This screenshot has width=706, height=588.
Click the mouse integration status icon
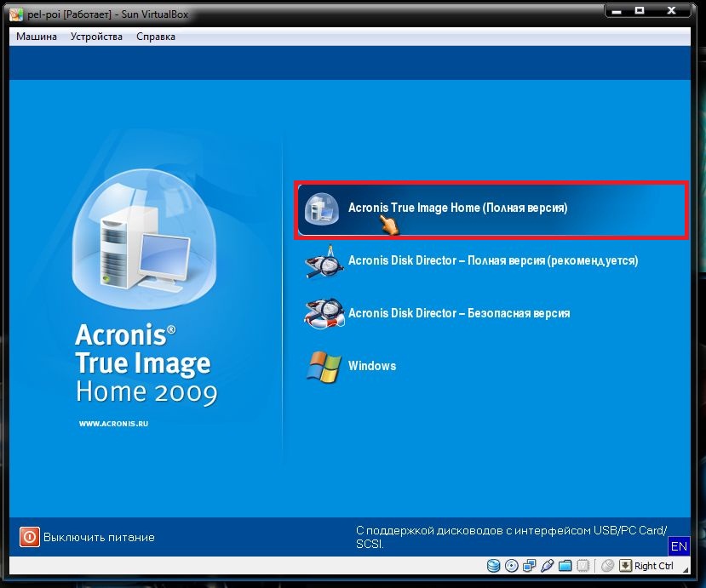(607, 566)
